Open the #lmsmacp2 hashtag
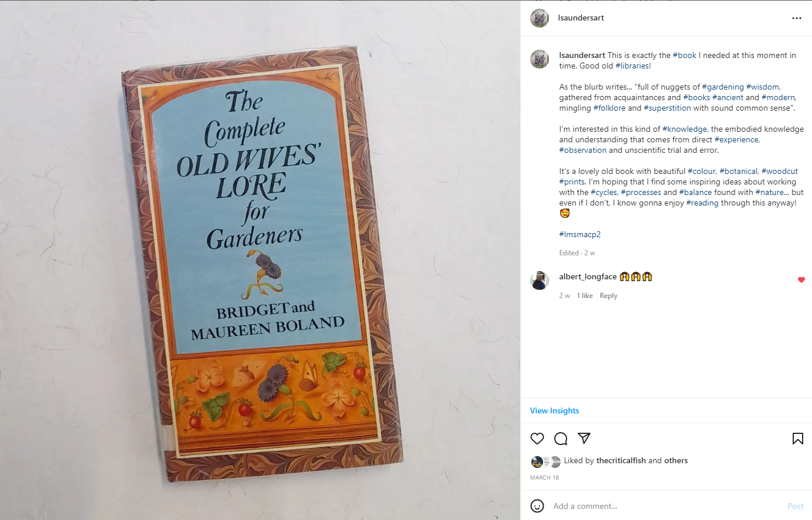Screen dimensions: 812x520 (x=580, y=234)
